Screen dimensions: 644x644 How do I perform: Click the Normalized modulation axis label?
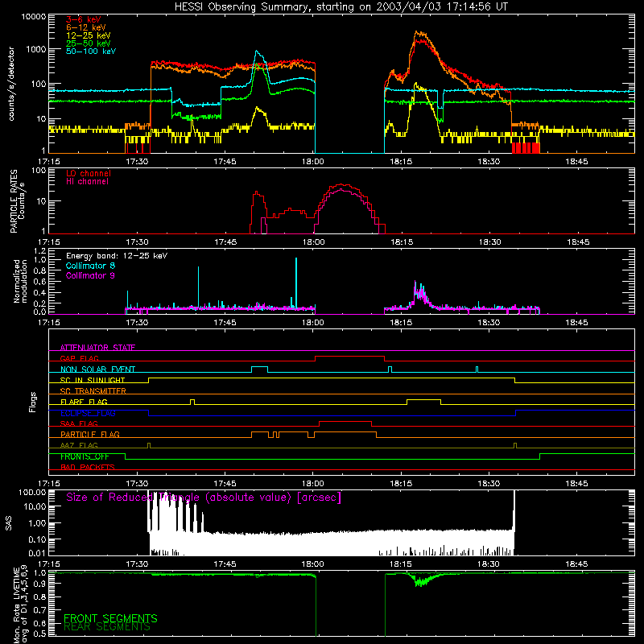pyautogui.click(x=20, y=281)
